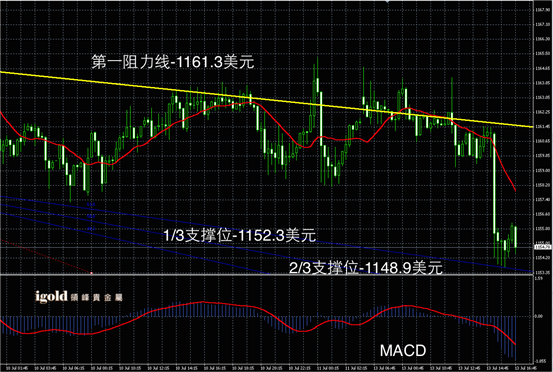Click the MACD zero level 0.00 label
Image resolution: width=553 pixels, height=372 pixels.
[x=539, y=316]
